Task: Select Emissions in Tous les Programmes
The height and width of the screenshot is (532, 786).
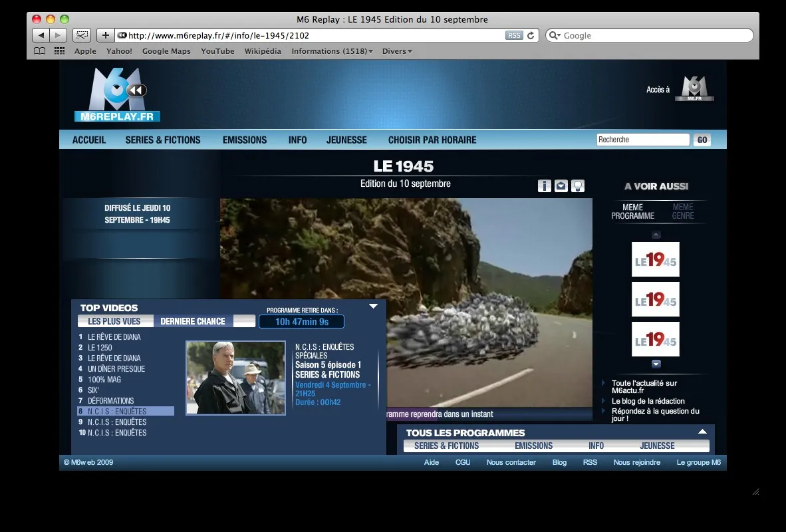Action: (x=534, y=446)
